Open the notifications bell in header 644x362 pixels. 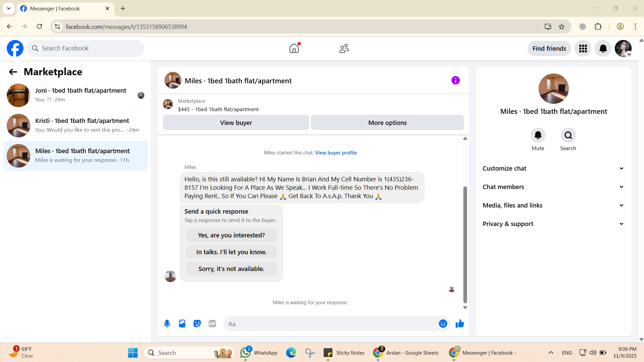[x=603, y=49]
